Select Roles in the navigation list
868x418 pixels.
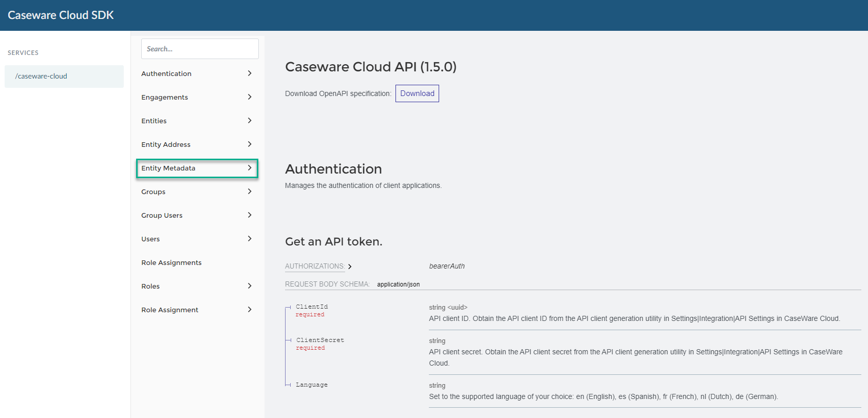(x=150, y=287)
